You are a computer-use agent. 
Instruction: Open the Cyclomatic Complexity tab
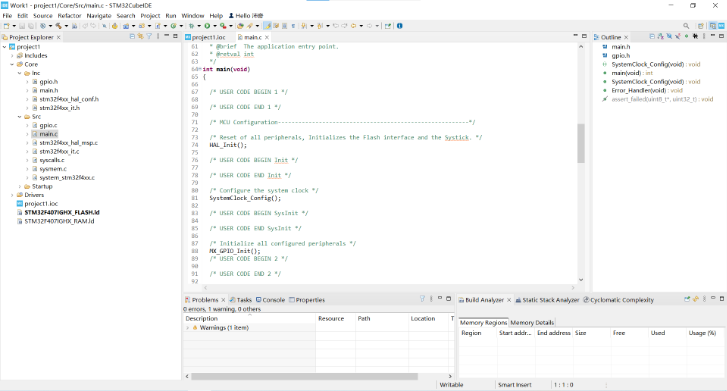619,300
